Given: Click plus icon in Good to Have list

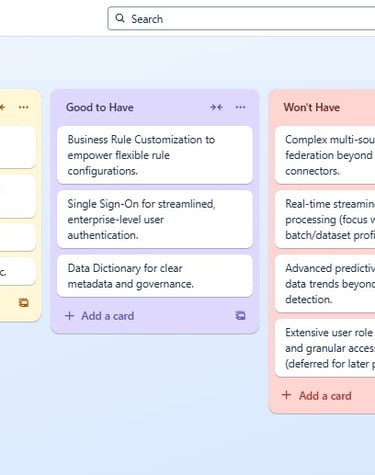Looking at the screenshot, I should (69, 315).
